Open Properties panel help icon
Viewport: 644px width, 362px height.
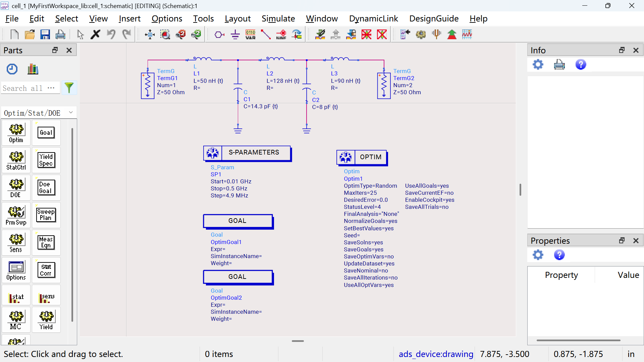559,255
